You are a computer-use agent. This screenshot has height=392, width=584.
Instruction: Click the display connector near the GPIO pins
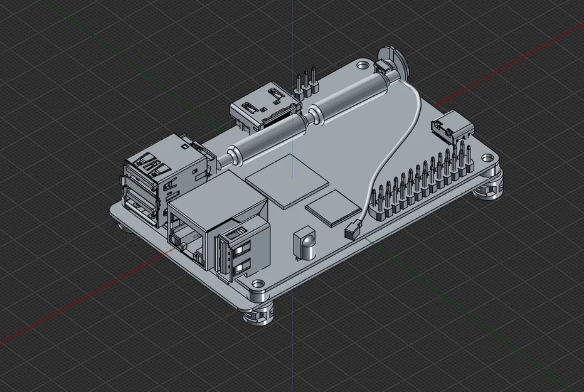452,129
